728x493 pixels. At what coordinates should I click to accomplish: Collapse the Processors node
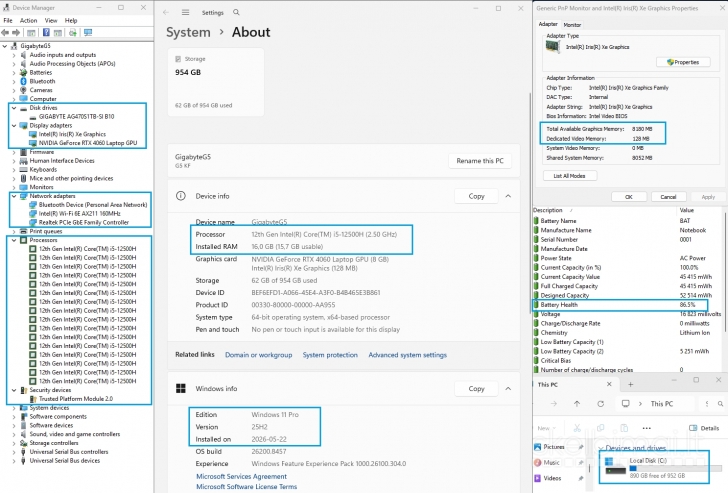pyautogui.click(x=14, y=240)
